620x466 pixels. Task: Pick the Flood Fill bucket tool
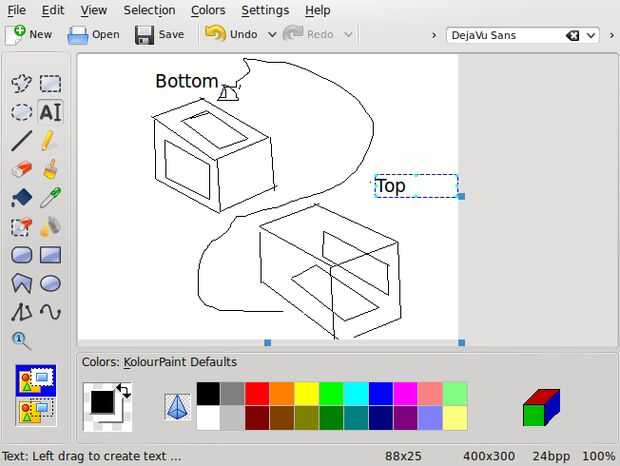(x=21, y=198)
